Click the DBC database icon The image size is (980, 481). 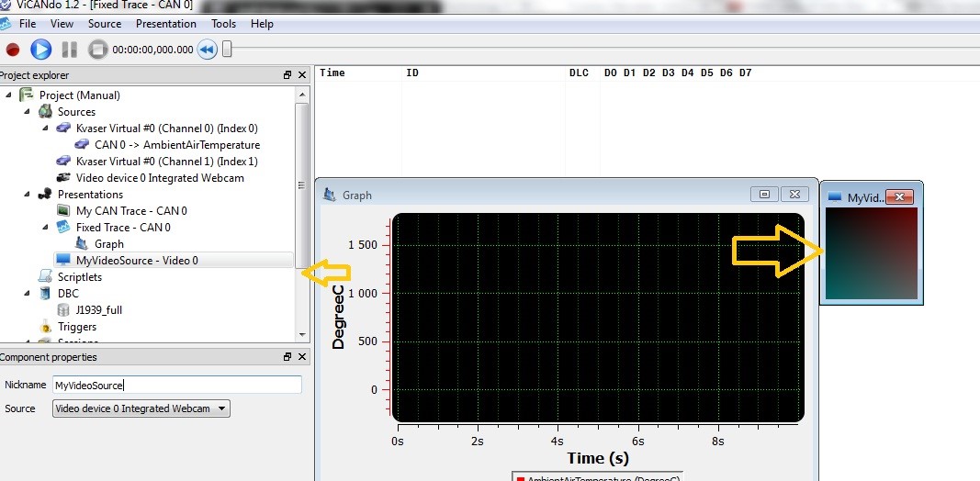pos(45,293)
